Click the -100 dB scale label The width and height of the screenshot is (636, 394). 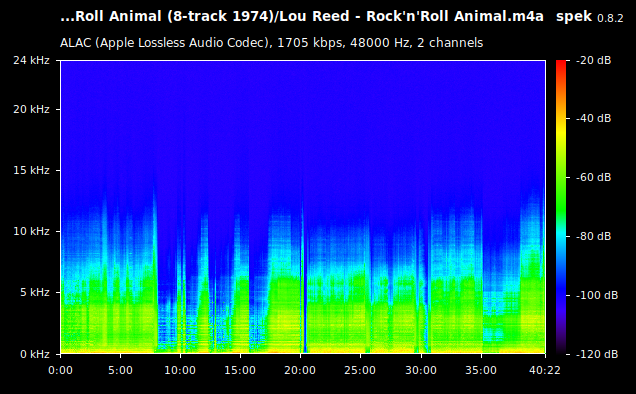pos(597,295)
